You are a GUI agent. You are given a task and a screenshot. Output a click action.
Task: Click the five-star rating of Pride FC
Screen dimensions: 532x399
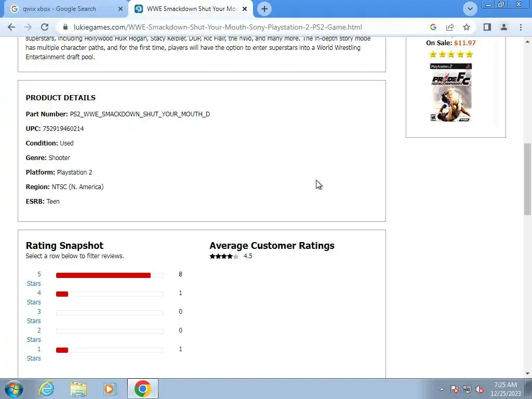pyautogui.click(x=451, y=54)
